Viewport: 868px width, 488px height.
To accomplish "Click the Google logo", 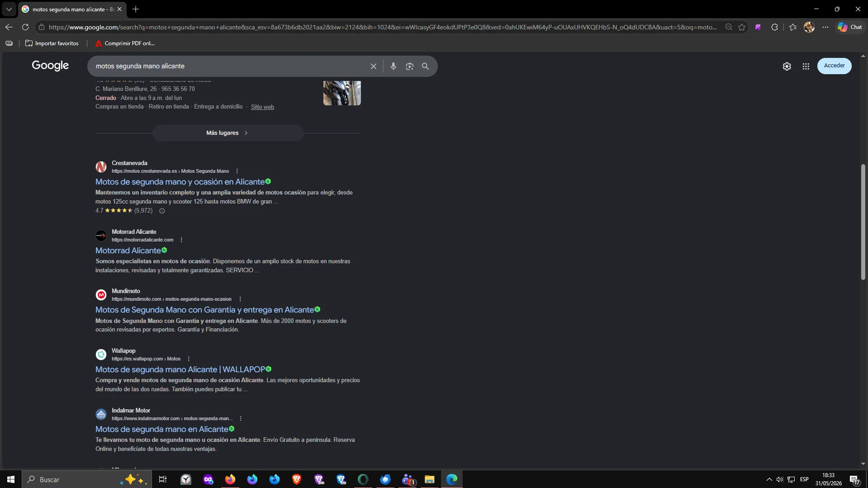I will click(50, 66).
